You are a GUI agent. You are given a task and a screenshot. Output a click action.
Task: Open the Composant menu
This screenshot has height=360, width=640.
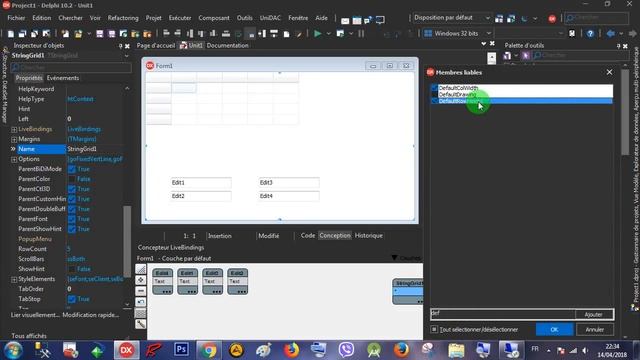214,18
